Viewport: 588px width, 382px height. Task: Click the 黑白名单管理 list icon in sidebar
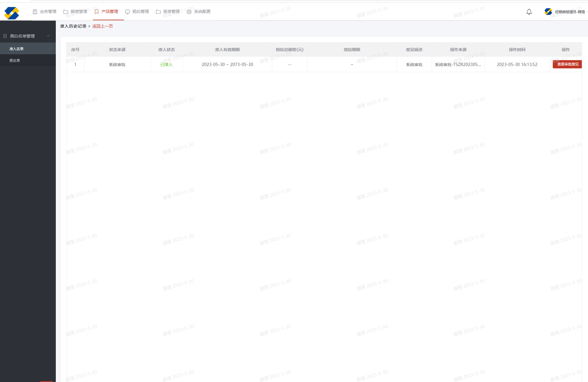tap(5, 36)
